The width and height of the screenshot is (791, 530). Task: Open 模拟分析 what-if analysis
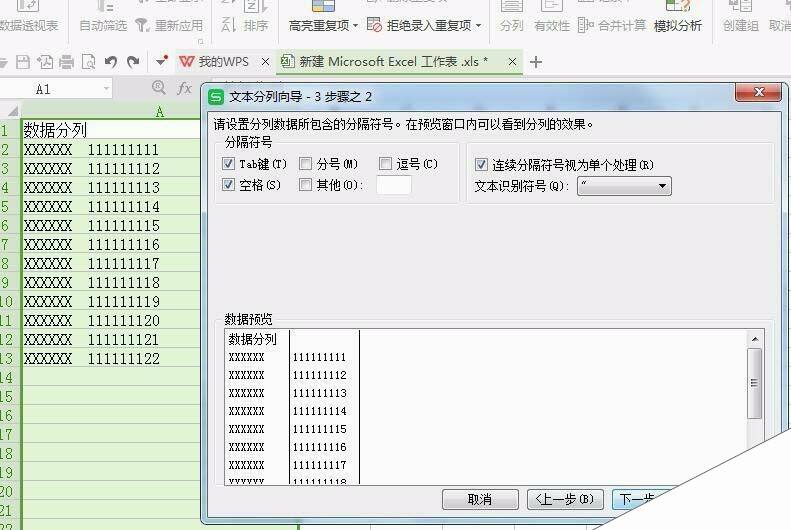click(x=677, y=15)
